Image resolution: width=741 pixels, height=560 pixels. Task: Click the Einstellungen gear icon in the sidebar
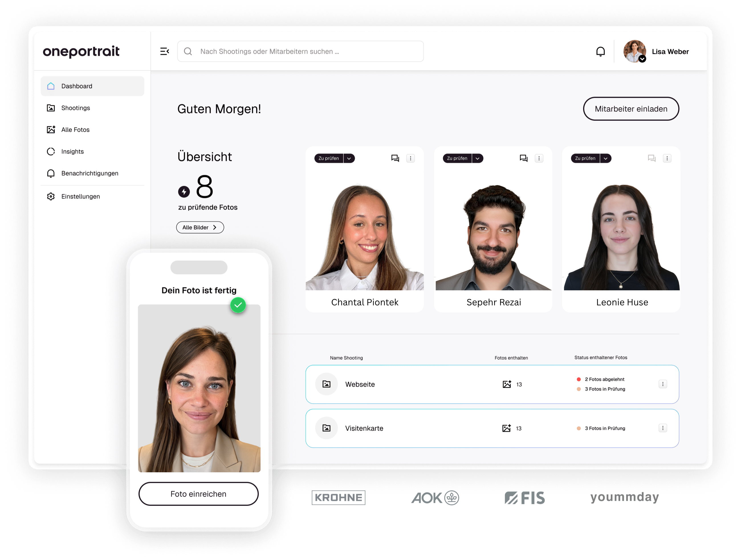[x=51, y=197]
